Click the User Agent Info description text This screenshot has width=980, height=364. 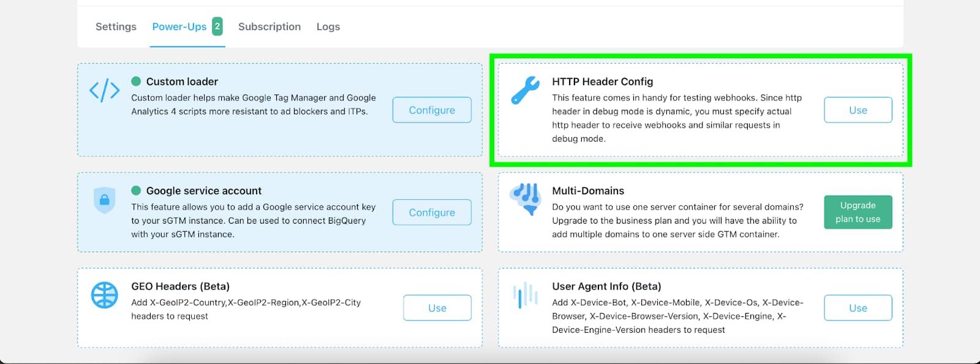677,316
